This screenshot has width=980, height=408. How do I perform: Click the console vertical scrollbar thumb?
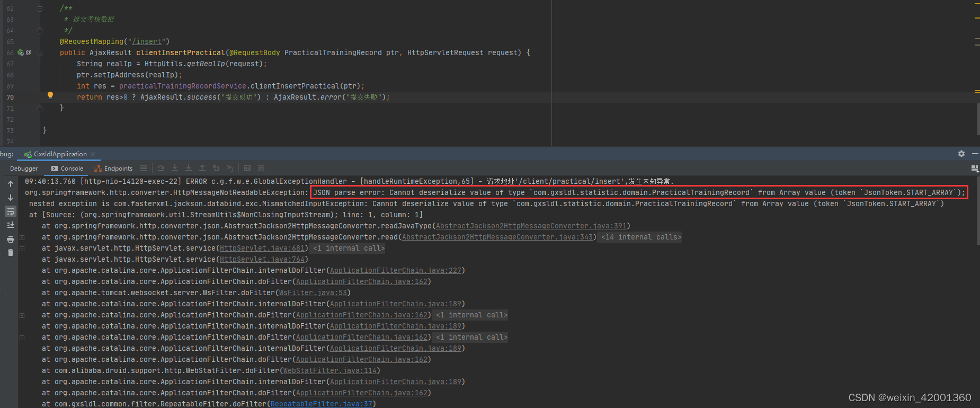tap(978, 210)
